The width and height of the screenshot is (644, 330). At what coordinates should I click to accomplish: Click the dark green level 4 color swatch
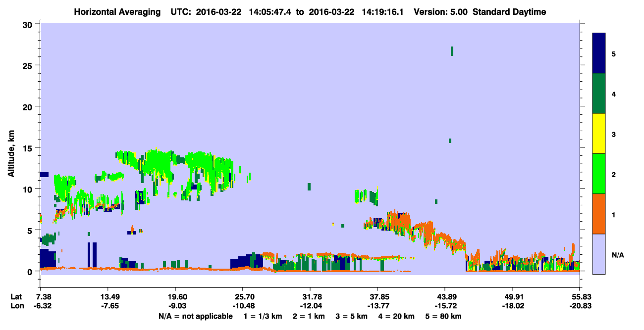click(x=599, y=94)
